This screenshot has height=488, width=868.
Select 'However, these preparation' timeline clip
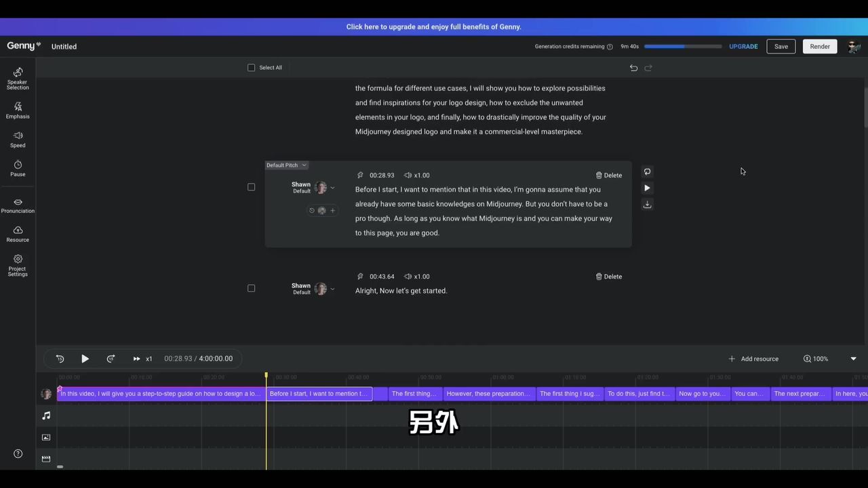(489, 394)
